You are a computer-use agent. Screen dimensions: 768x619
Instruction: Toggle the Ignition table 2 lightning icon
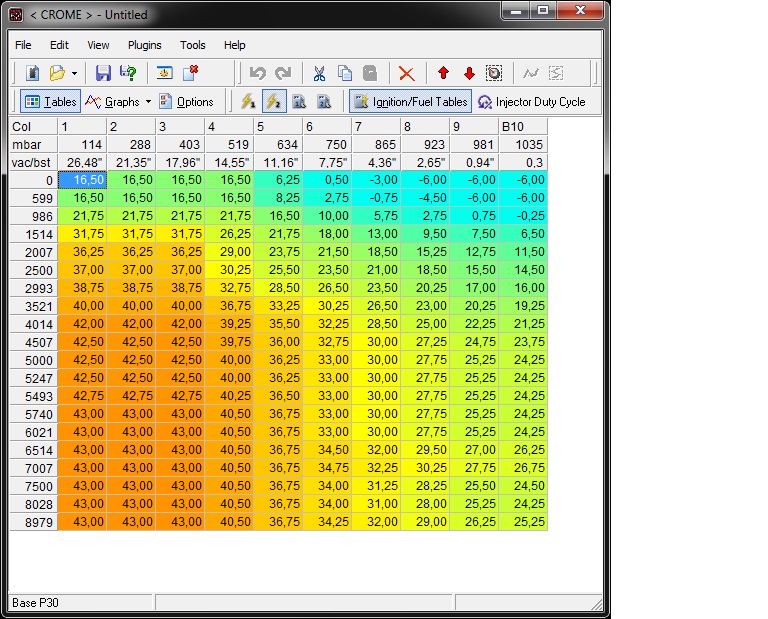274,101
